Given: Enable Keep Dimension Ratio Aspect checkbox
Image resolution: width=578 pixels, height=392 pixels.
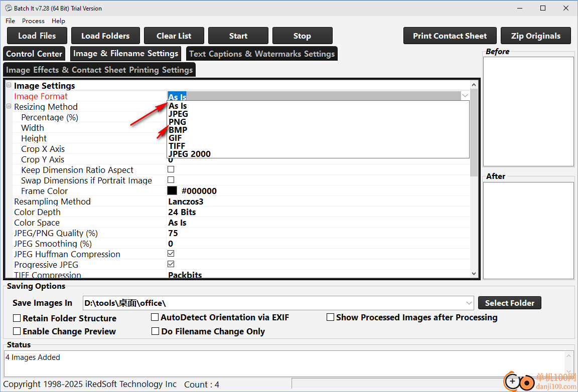Looking at the screenshot, I should (x=171, y=169).
